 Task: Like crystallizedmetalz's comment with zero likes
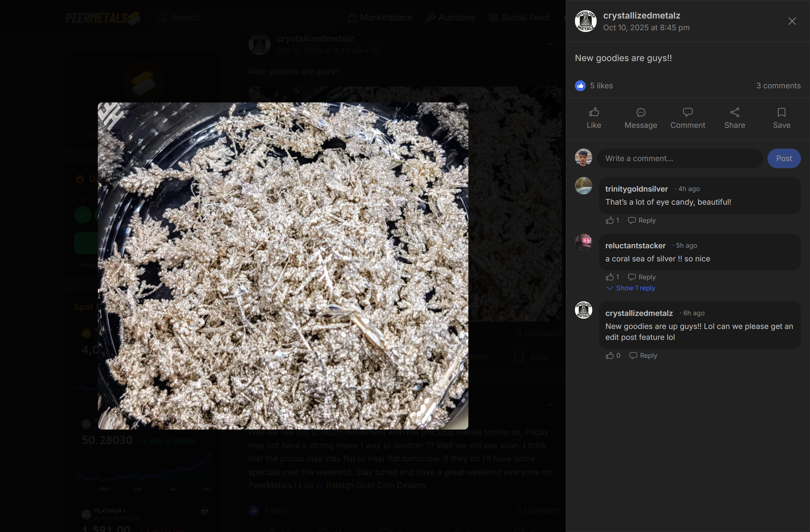pyautogui.click(x=609, y=356)
